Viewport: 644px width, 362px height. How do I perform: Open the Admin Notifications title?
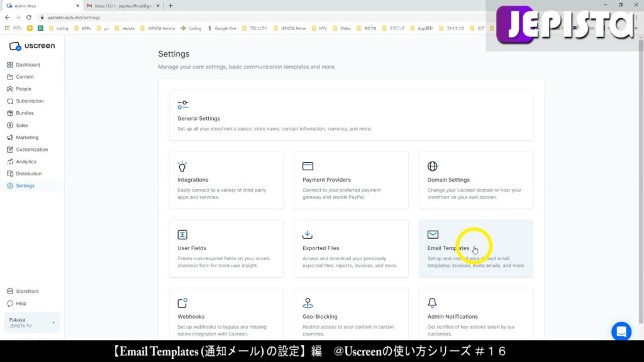(x=453, y=317)
